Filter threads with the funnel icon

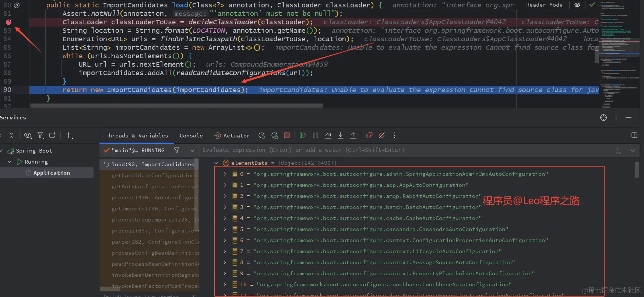[177, 150]
